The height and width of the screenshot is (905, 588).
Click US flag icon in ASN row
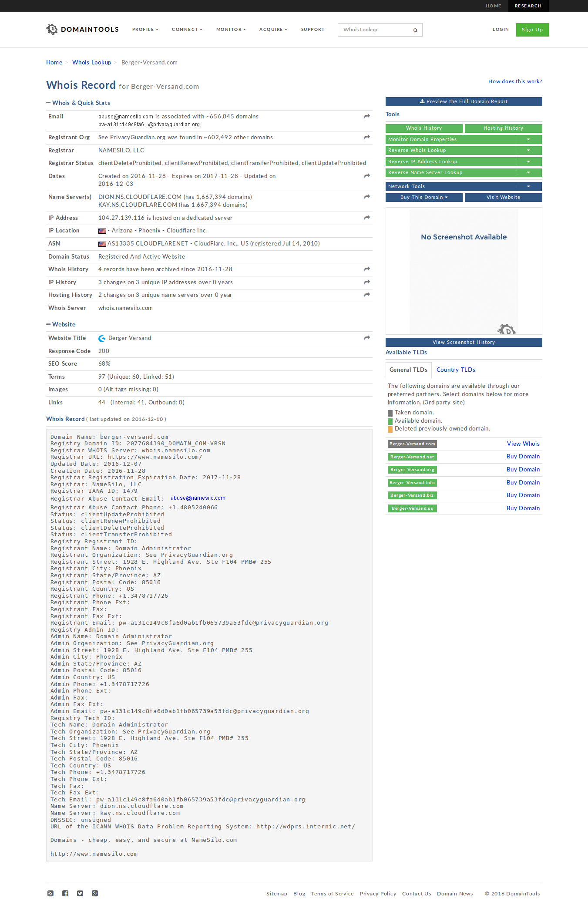102,244
